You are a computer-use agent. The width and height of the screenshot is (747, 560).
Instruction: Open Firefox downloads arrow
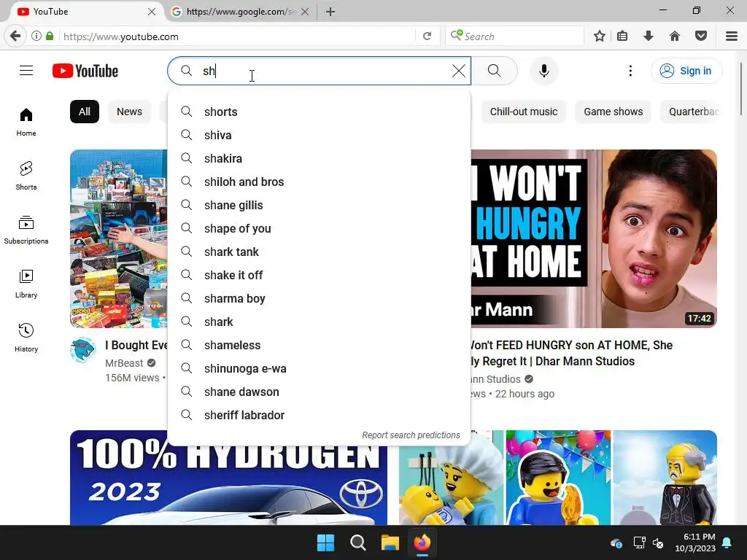[649, 36]
